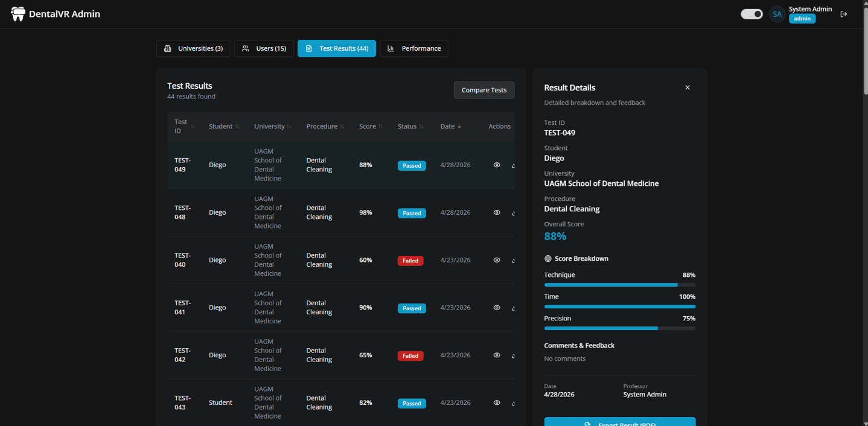
Task: Click the Technique progress bar
Action: tap(620, 285)
